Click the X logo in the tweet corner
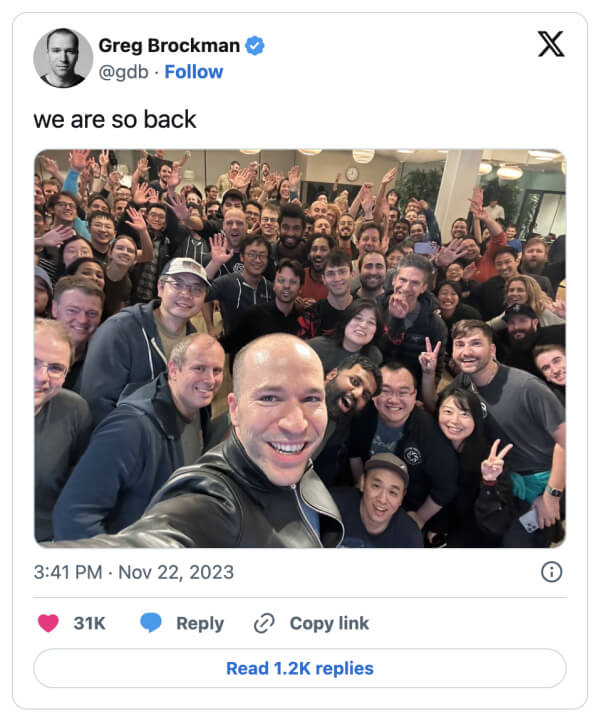The image size is (600, 719). coord(550,44)
